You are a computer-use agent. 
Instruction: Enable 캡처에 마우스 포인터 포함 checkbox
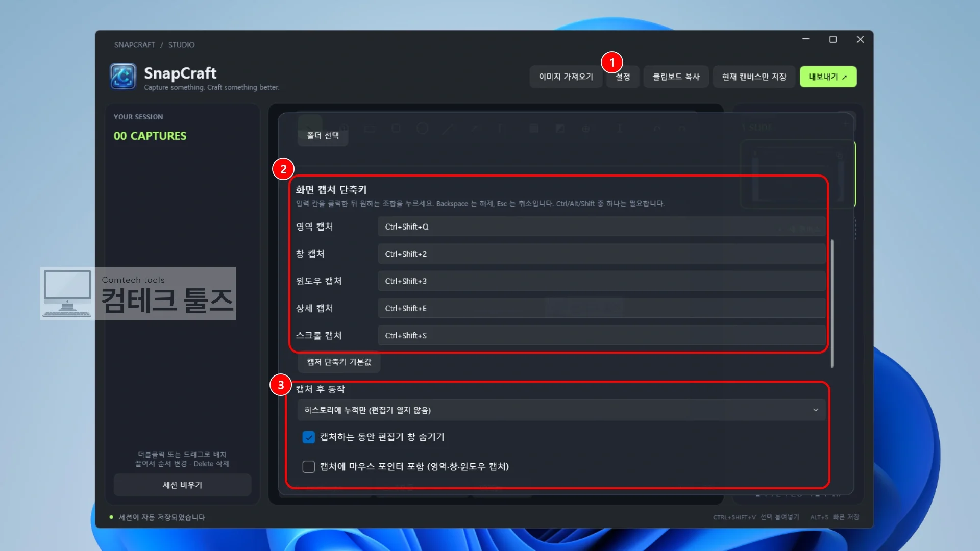pyautogui.click(x=308, y=467)
